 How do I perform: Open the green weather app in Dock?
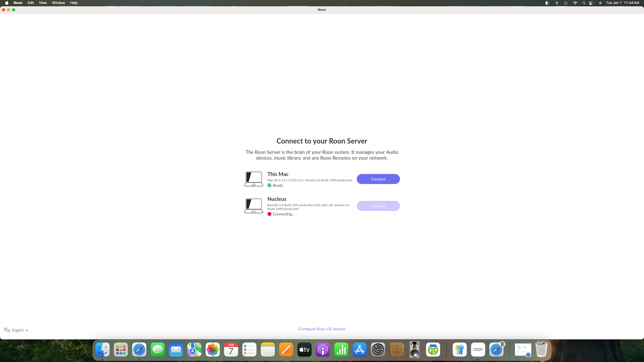coord(433,349)
